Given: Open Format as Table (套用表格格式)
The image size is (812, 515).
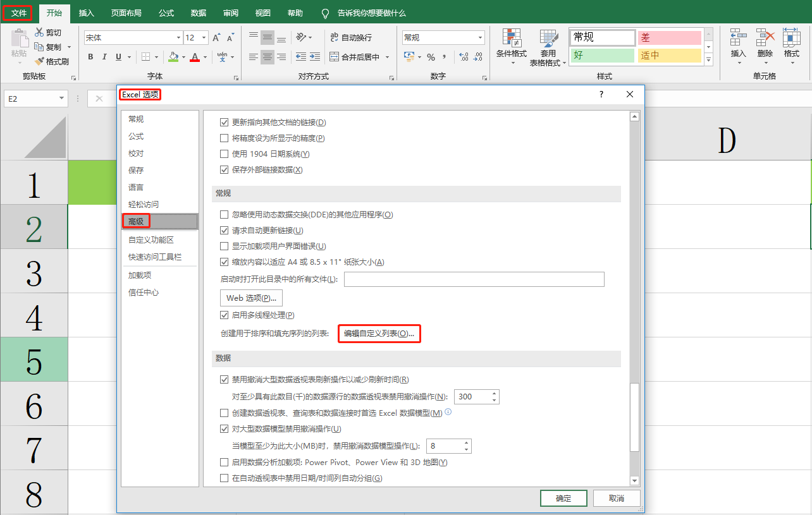Looking at the screenshot, I should (x=548, y=48).
